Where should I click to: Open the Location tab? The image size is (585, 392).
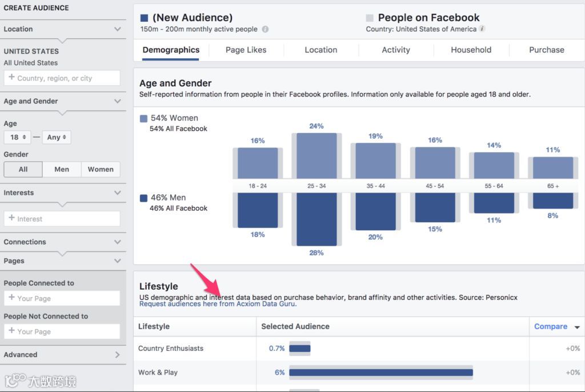click(321, 50)
